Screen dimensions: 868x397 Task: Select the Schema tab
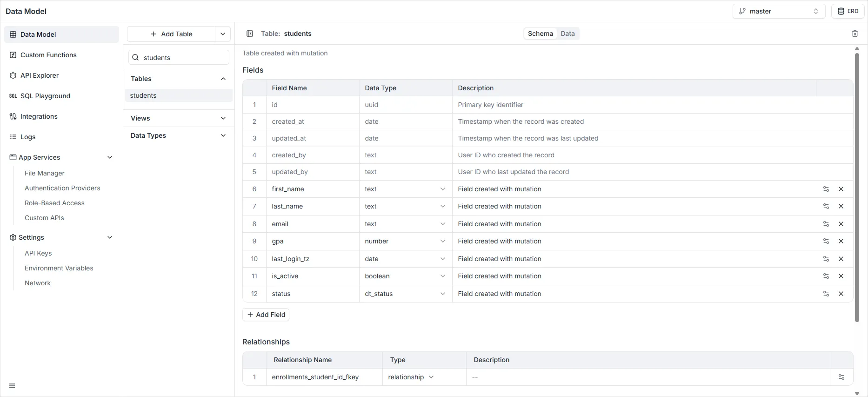540,34
